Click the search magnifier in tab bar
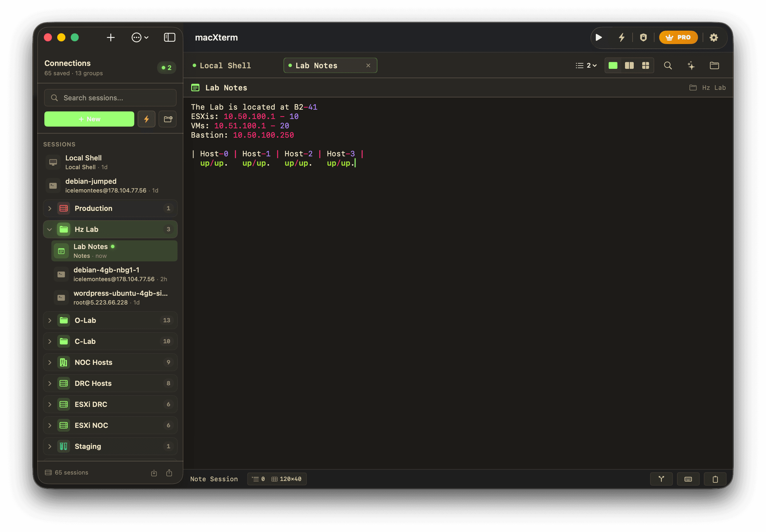Viewport: 766px width, 532px height. [x=668, y=66]
